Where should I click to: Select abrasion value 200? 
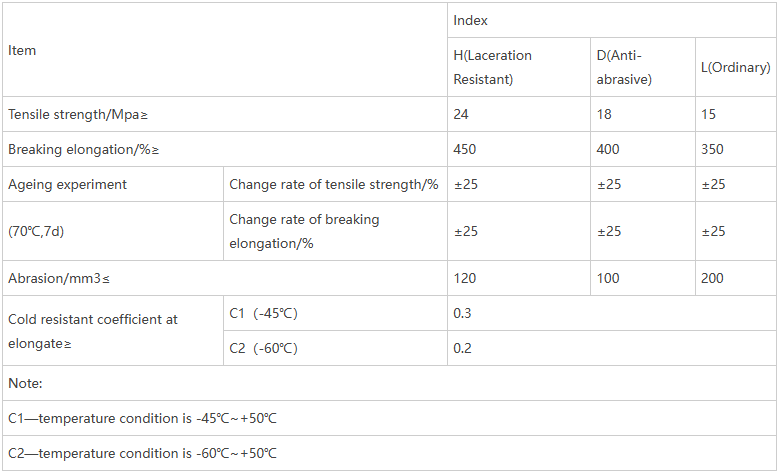pos(712,278)
